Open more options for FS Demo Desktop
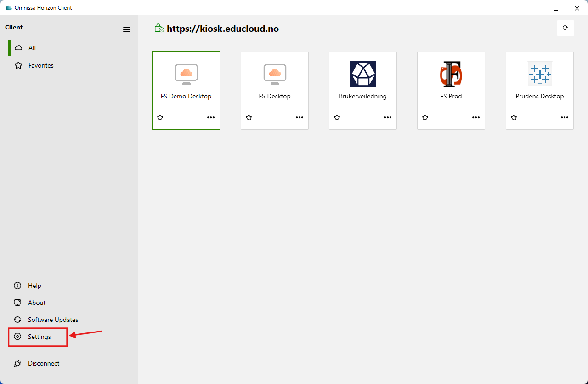This screenshot has height=384, width=588. click(x=211, y=118)
